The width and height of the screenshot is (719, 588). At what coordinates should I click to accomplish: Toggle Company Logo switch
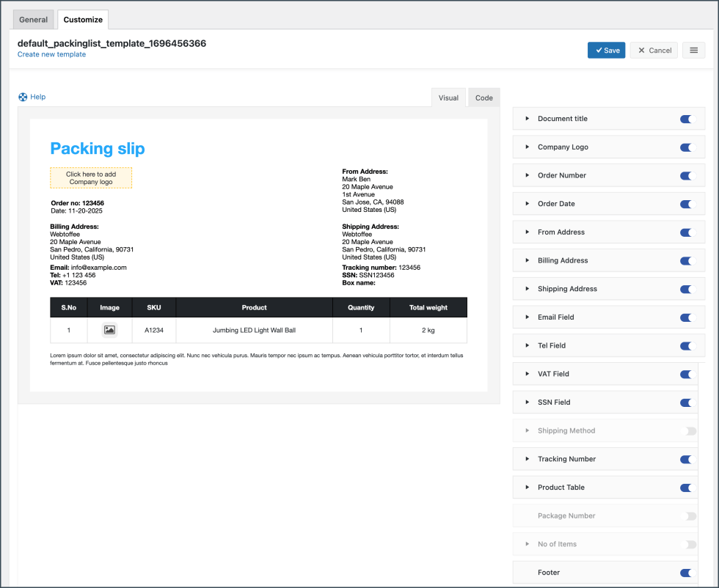coord(688,147)
